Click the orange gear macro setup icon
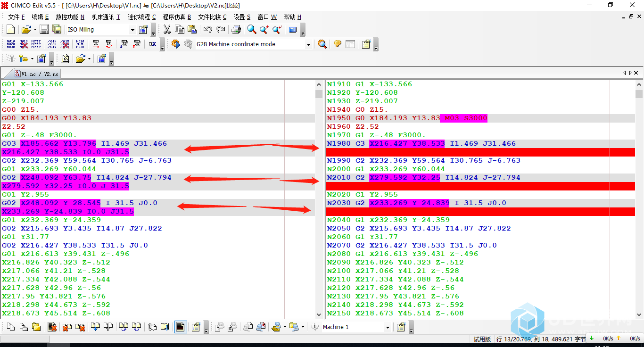Viewport: 644px width, 347px height. [x=176, y=44]
